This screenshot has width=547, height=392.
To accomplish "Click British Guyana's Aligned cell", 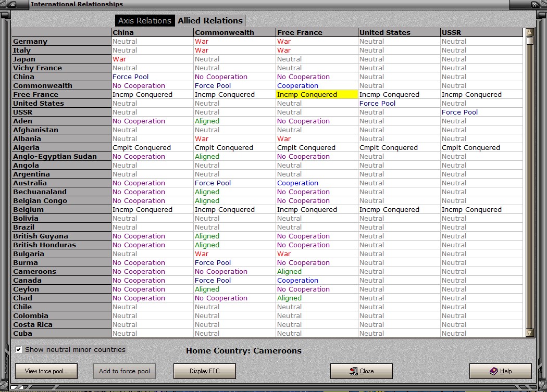I will pyautogui.click(x=234, y=236).
